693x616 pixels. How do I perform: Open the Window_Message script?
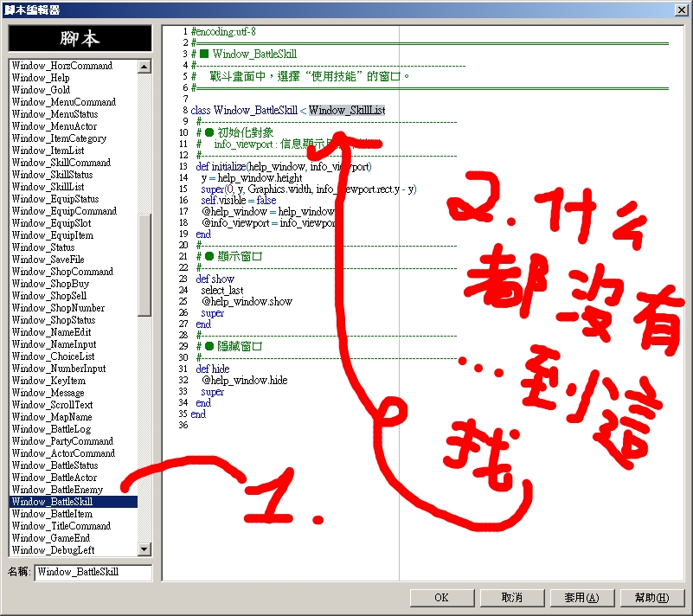tap(74, 393)
